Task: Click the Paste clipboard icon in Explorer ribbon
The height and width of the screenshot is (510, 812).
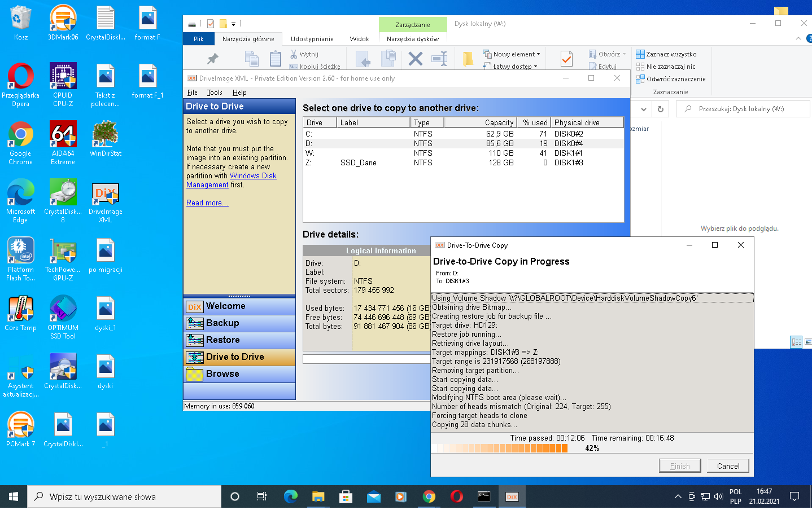Action: pos(275,59)
